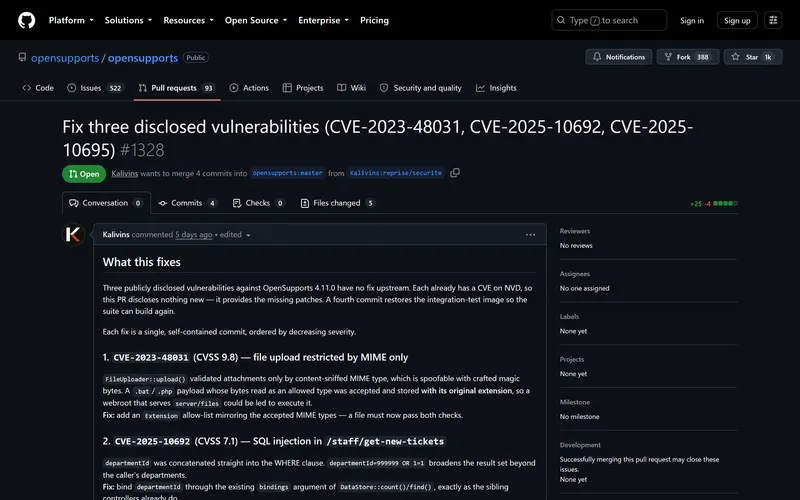This screenshot has height=500, width=800.
Task: Open the '5 days ago' timestamp link
Action: point(194,235)
